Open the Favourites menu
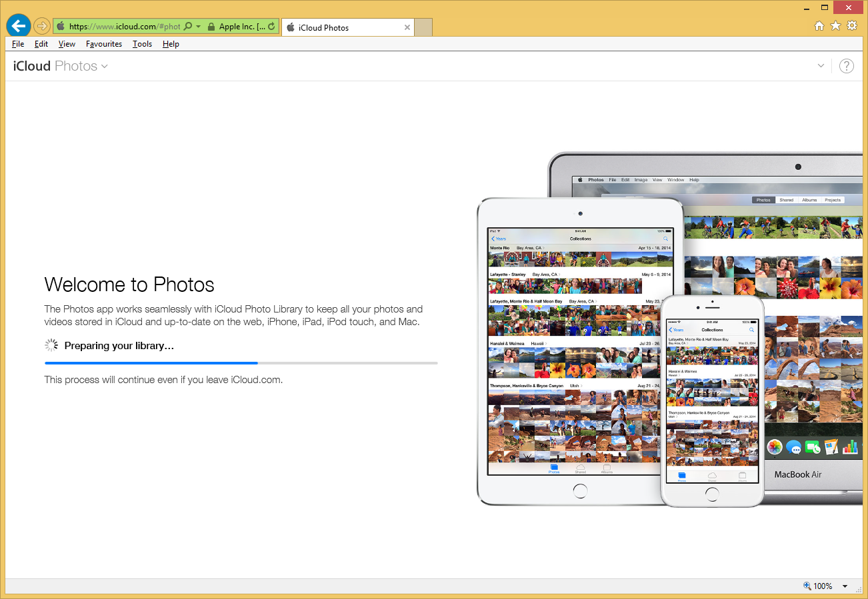This screenshot has width=868, height=599. click(104, 44)
